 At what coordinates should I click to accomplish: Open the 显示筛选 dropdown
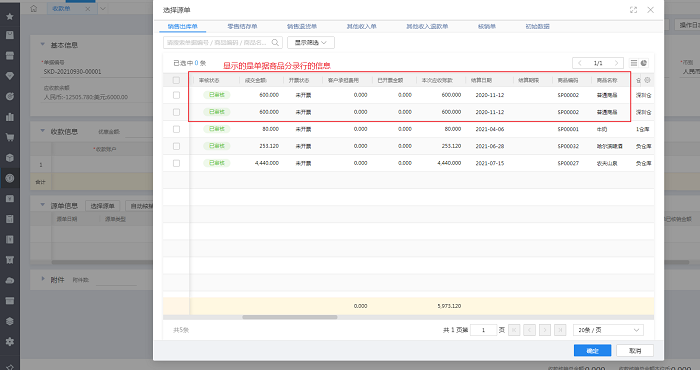[311, 42]
